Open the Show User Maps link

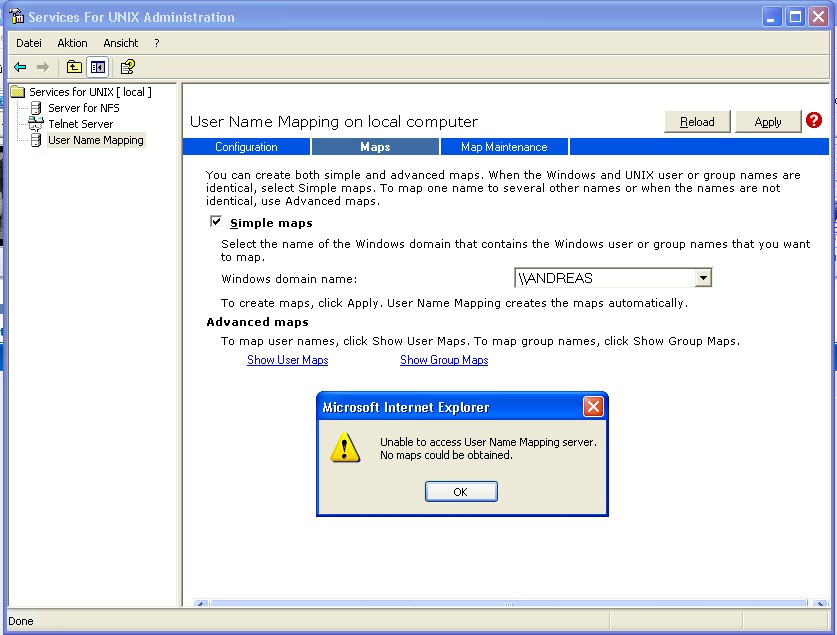pos(288,360)
